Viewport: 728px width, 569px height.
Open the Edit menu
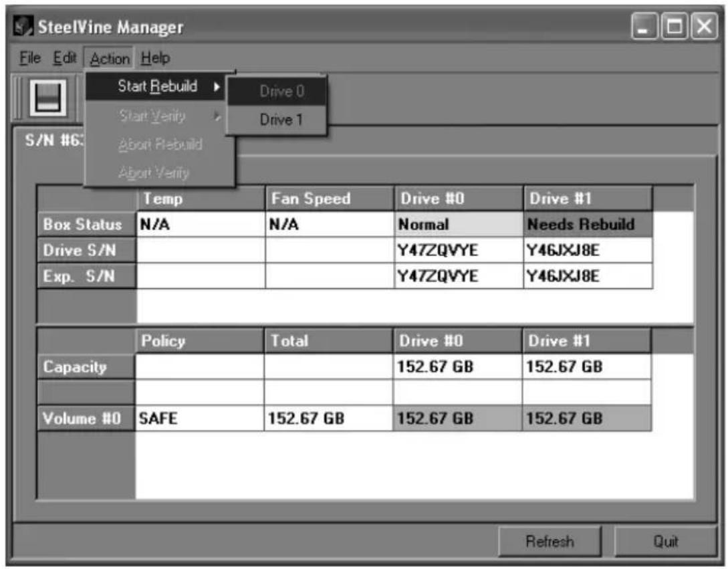pyautogui.click(x=65, y=59)
